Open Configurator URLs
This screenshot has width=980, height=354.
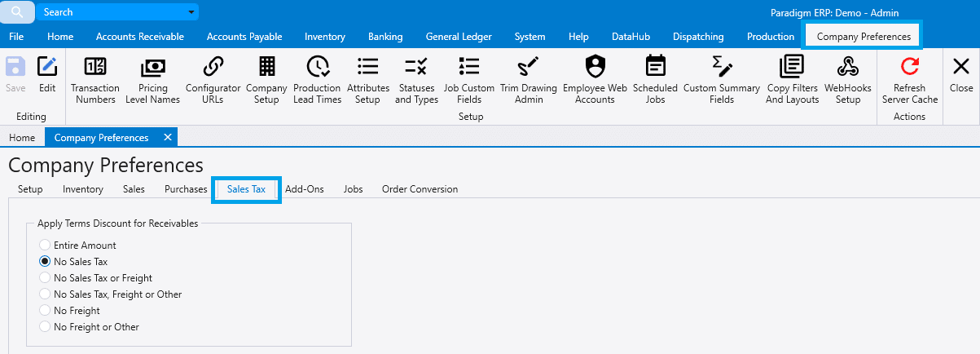(213, 80)
